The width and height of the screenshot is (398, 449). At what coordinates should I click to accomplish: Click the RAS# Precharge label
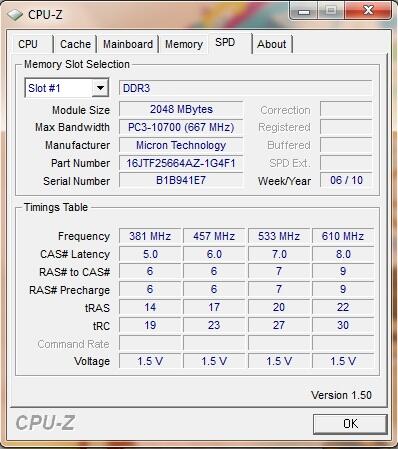pyautogui.click(x=69, y=290)
